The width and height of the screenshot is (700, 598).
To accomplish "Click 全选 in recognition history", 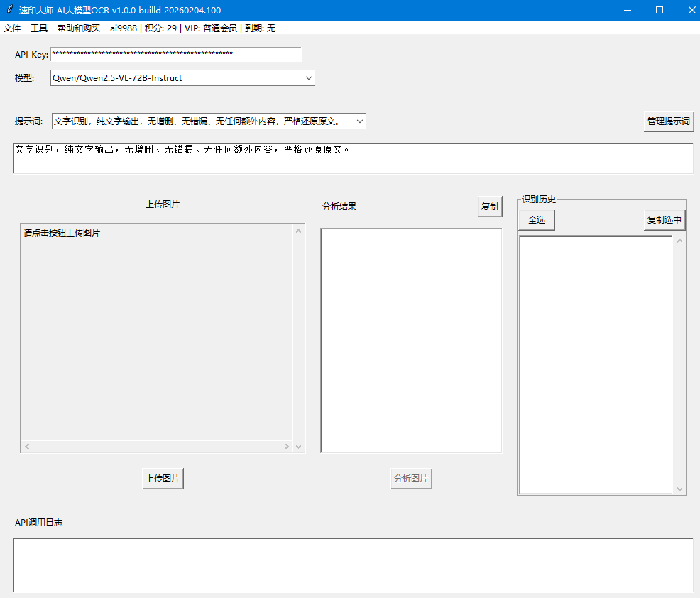I will pos(536,220).
